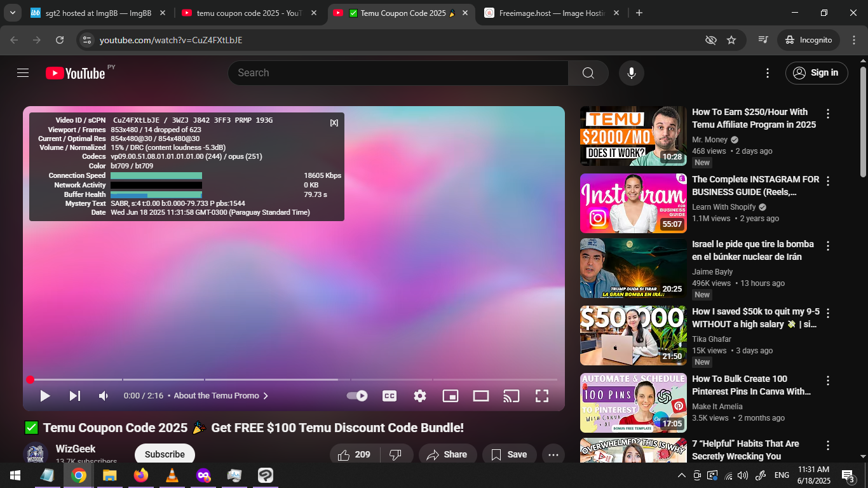868x488 pixels.
Task: Go to the YouTube home logo
Action: click(x=75, y=73)
